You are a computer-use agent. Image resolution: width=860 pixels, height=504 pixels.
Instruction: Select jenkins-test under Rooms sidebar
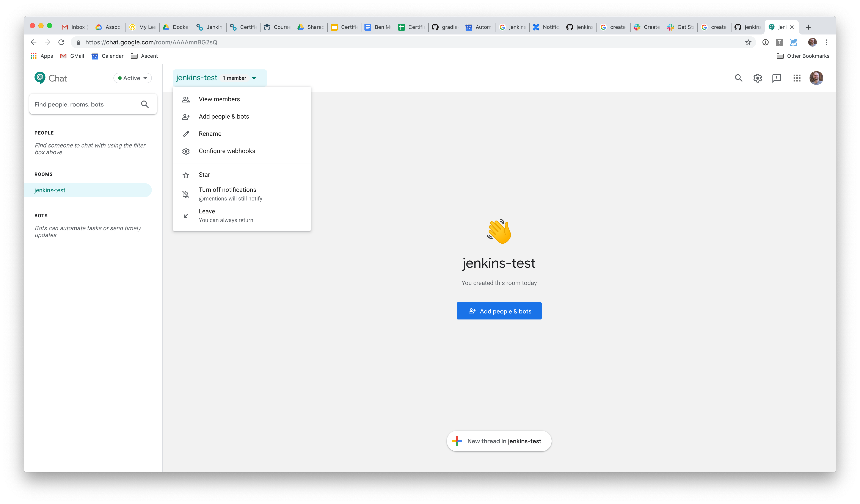50,190
